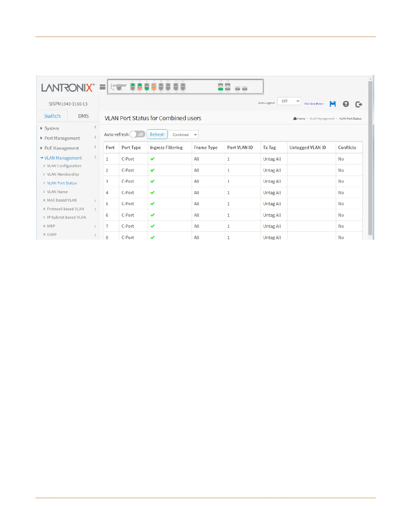This screenshot has height=532, width=411.
Task: Click Port VLAN ID value in row 4
Action: tap(228, 193)
